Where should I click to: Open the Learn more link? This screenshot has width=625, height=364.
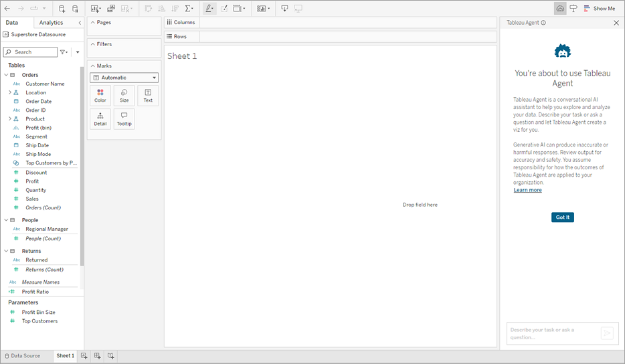(527, 190)
